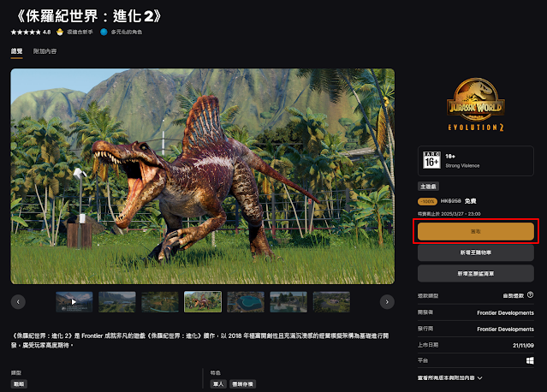Image resolution: width=547 pixels, height=392 pixels.
Task: Open the second thumbnail showing park buildings
Action: click(117, 301)
